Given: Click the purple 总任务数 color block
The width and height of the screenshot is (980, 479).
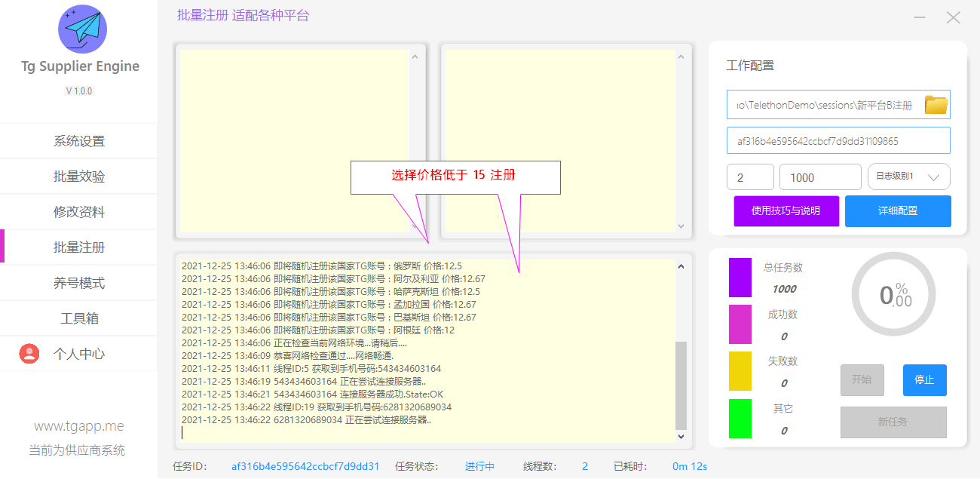Looking at the screenshot, I should pos(740,277).
